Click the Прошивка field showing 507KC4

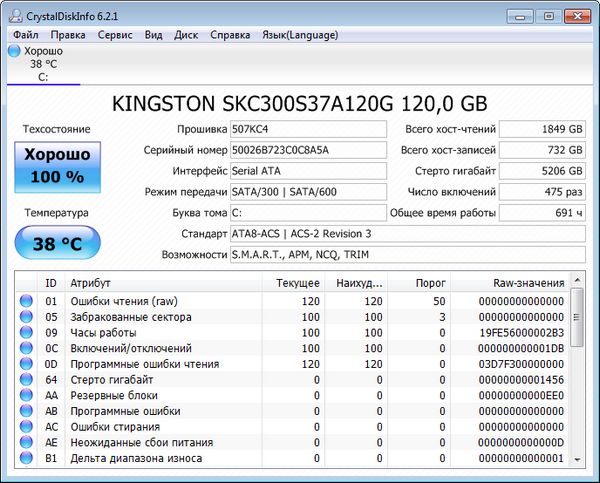tap(307, 129)
